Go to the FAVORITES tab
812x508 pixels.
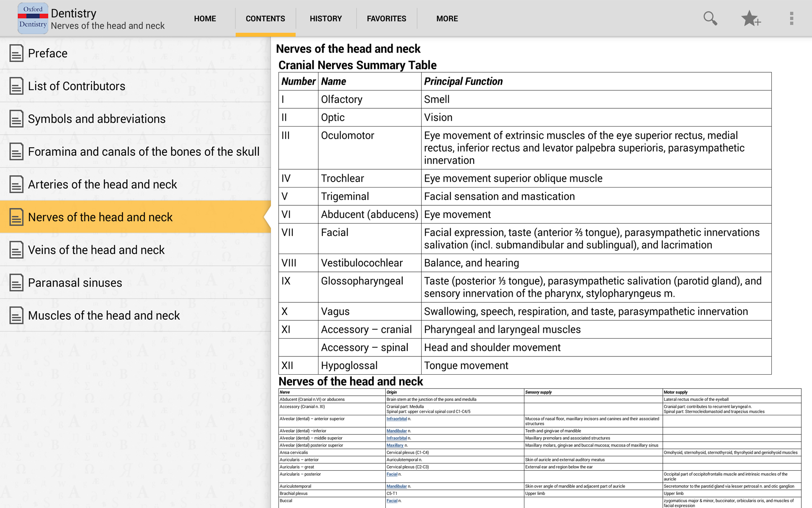pos(387,19)
